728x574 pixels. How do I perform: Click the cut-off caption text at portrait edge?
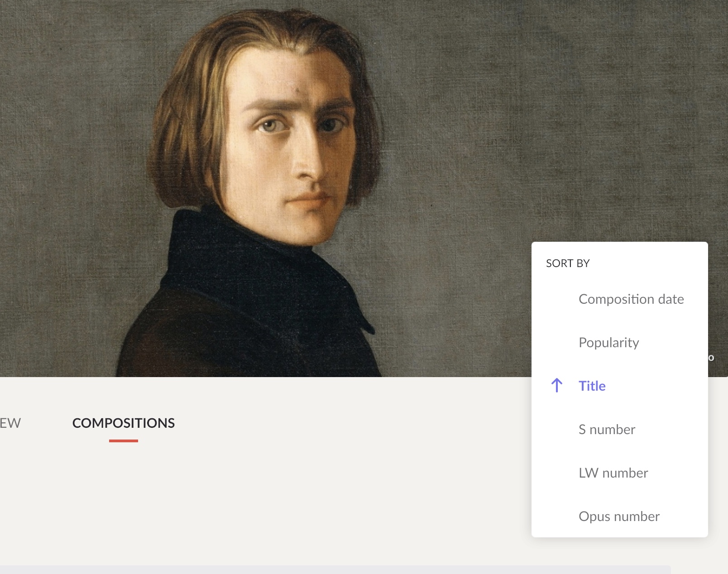[x=711, y=358]
